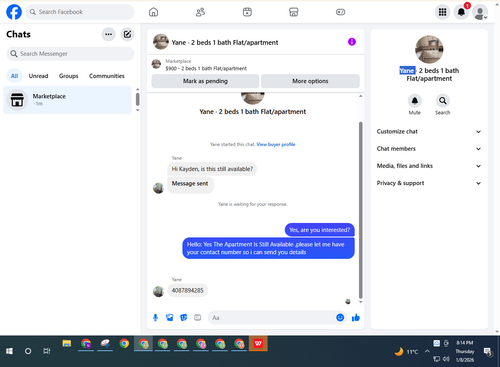Screen dimensions: 500x367
Task: Open the emoji picker smiley
Action: [x=340, y=318]
